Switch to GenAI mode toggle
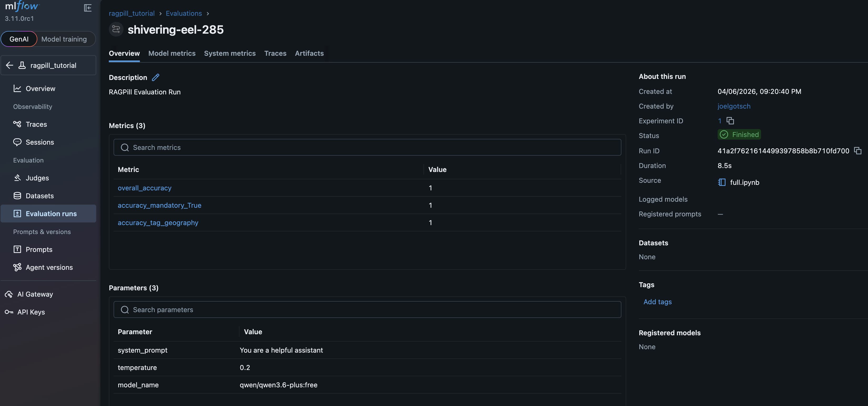Image resolution: width=868 pixels, height=406 pixels. click(x=19, y=39)
